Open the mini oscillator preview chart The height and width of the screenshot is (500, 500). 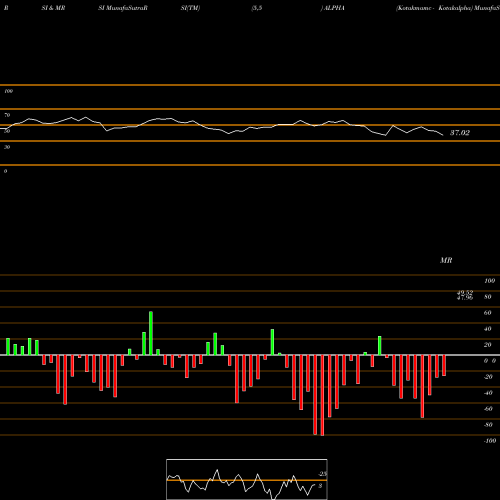[247, 479]
